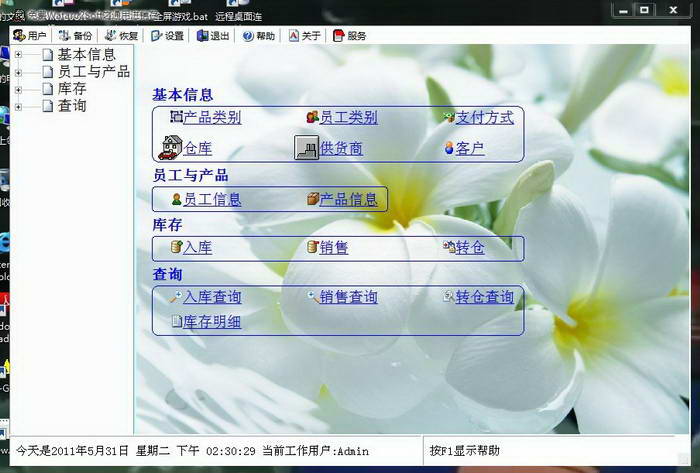Open the 入库 link

click(x=198, y=248)
